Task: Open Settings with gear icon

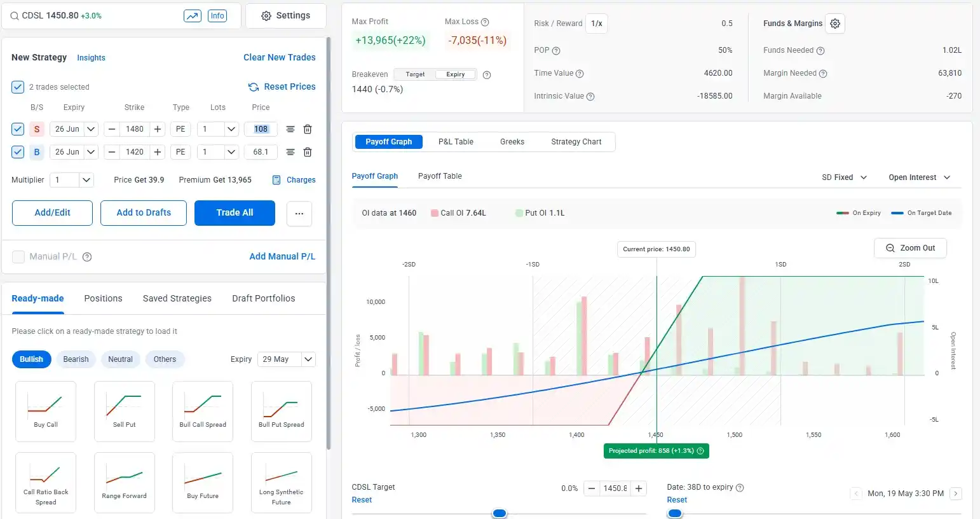Action: (286, 16)
